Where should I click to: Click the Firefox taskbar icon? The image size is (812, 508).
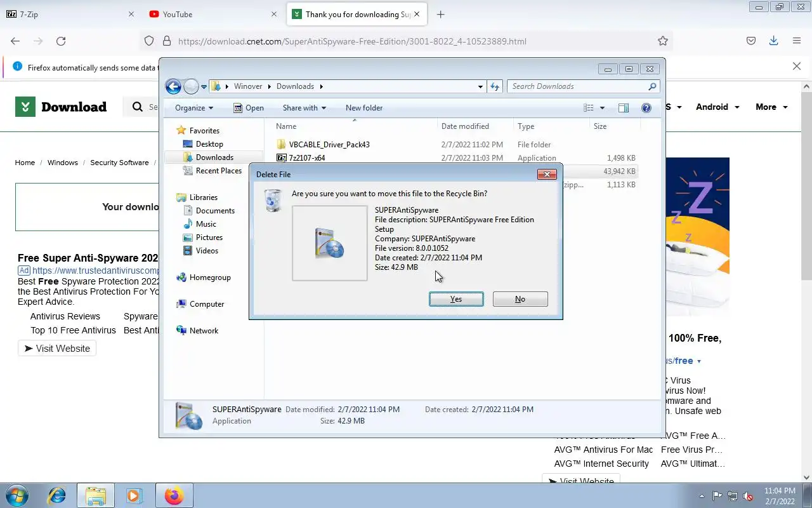coord(173,495)
